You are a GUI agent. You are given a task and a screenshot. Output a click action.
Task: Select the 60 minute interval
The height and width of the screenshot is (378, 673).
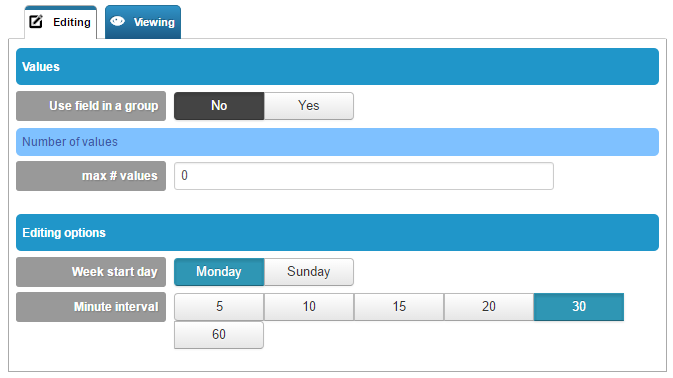pos(219,335)
